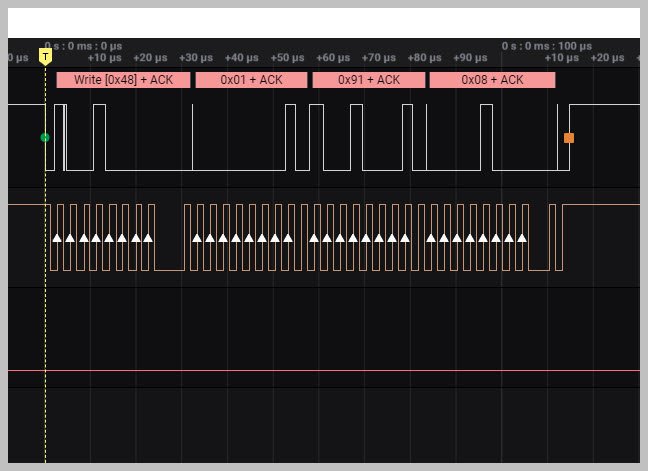Select first clock arrow under 0x91 frame
The image size is (648, 471).
pos(314,238)
